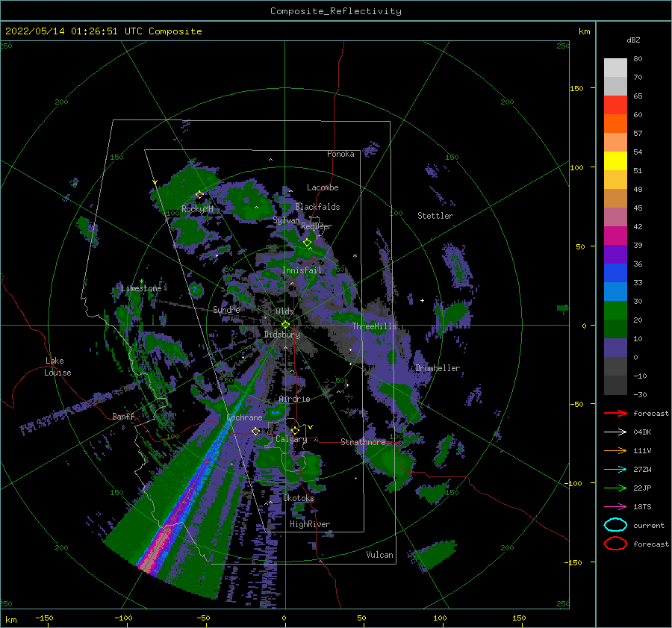Click the white asterisk marker east of RedDeer
Screen dimensions: 672x628
pos(355,256)
